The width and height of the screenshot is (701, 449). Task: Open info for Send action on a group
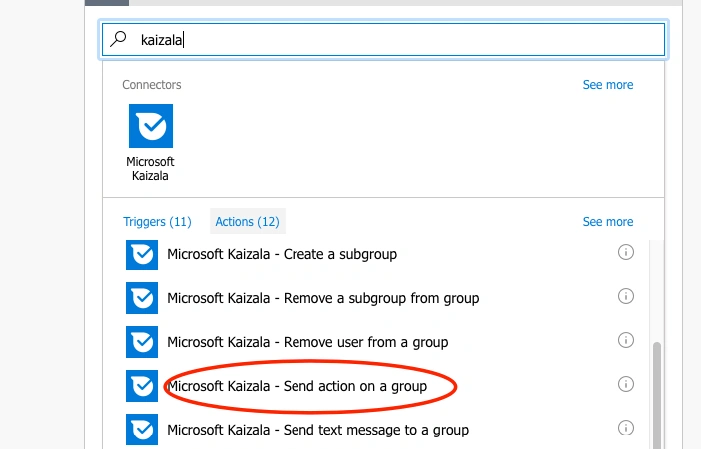point(625,384)
